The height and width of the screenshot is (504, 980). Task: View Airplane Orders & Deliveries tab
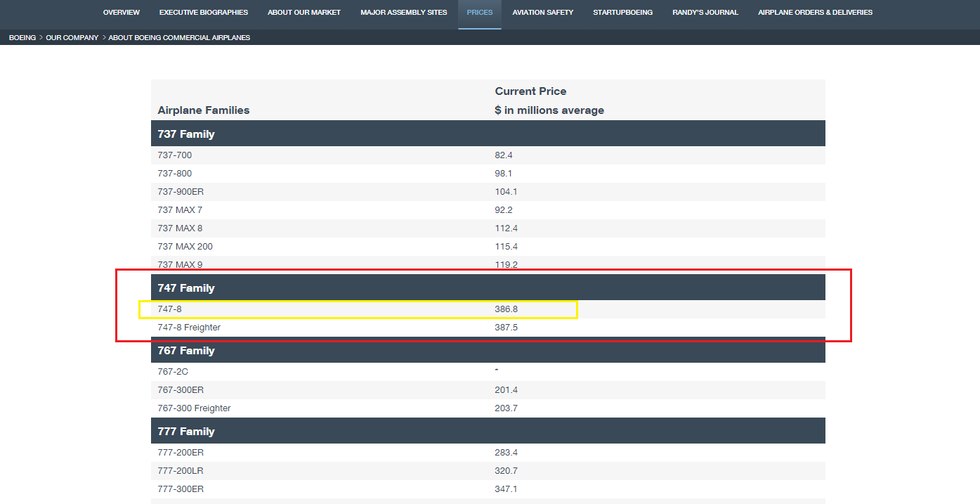(815, 13)
